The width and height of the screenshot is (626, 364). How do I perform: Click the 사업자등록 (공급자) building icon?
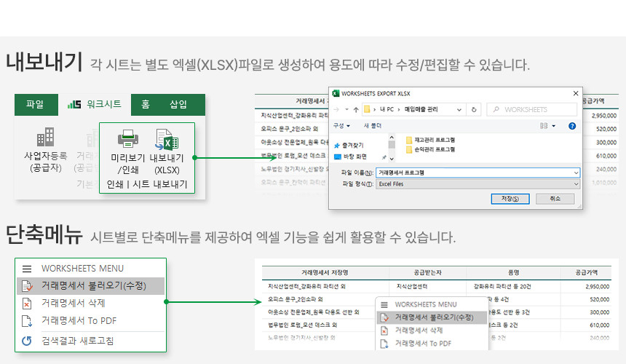[x=45, y=136]
